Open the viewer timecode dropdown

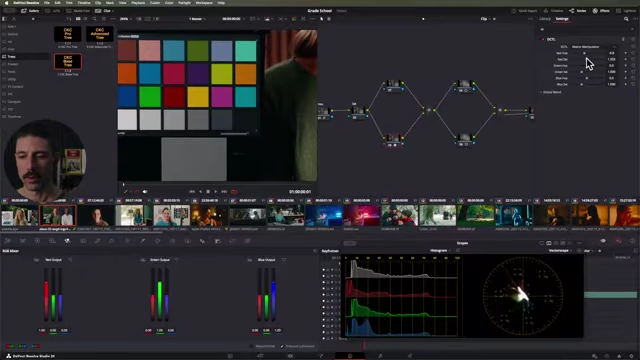[233, 19]
